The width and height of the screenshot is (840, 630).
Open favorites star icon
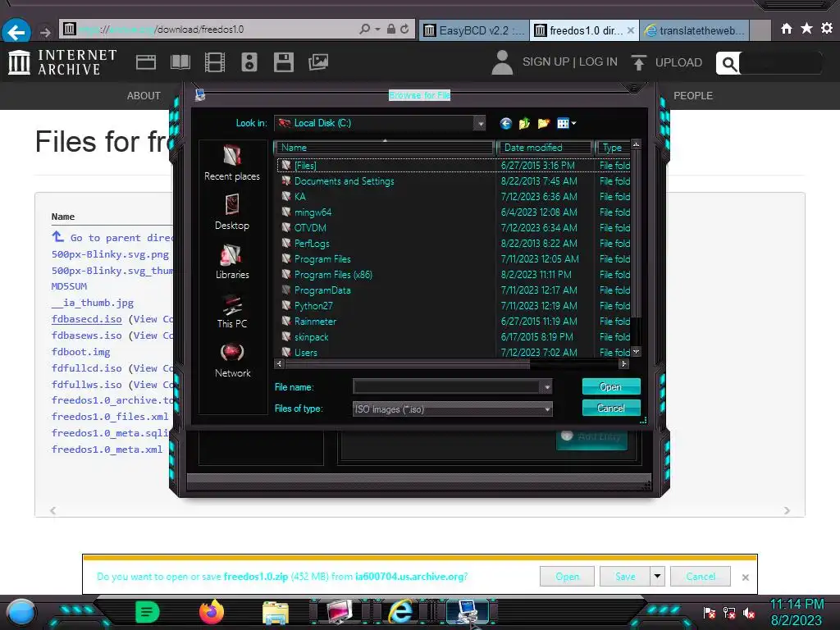807,29
